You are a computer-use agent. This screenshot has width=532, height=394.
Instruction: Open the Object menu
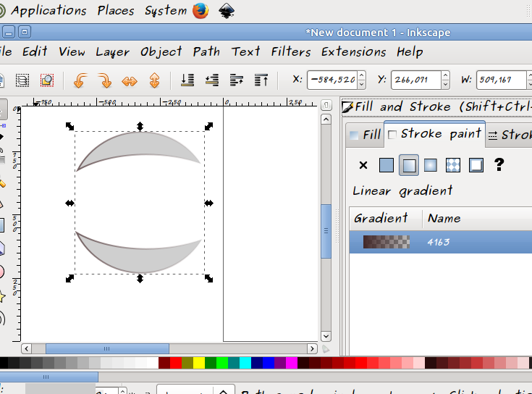click(x=161, y=51)
